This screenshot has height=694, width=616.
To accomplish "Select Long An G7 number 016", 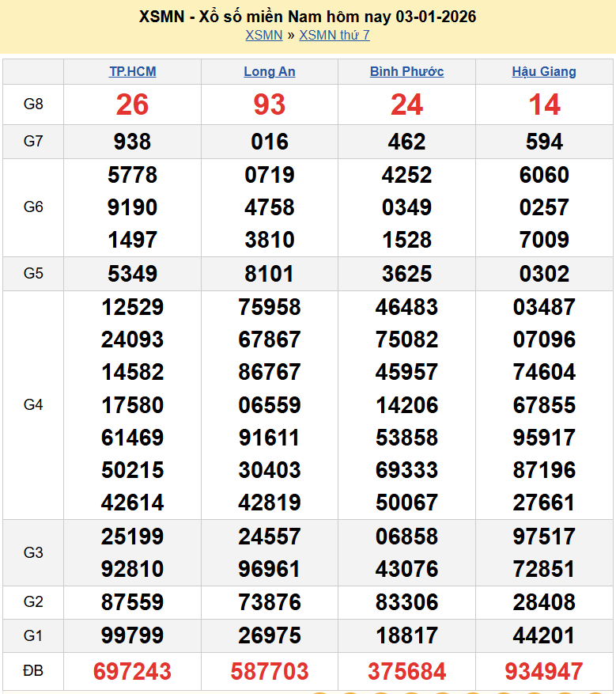I will tap(270, 142).
